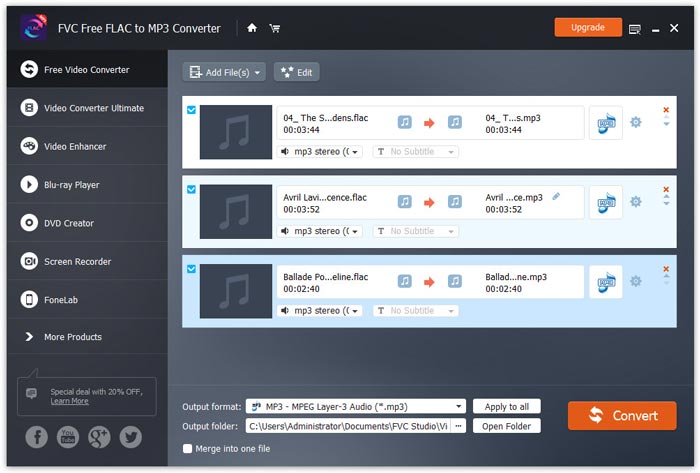The image size is (700, 473).
Task: Open the Facebook page icon
Action: click(x=37, y=437)
